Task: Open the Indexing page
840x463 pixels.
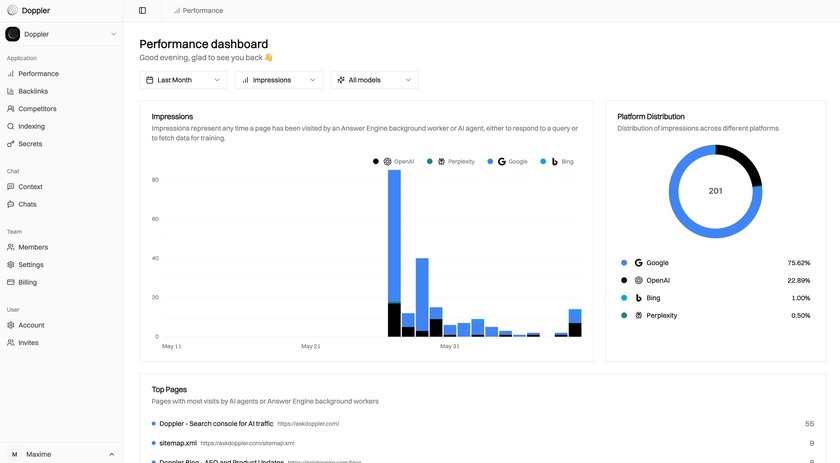Action: (31, 126)
